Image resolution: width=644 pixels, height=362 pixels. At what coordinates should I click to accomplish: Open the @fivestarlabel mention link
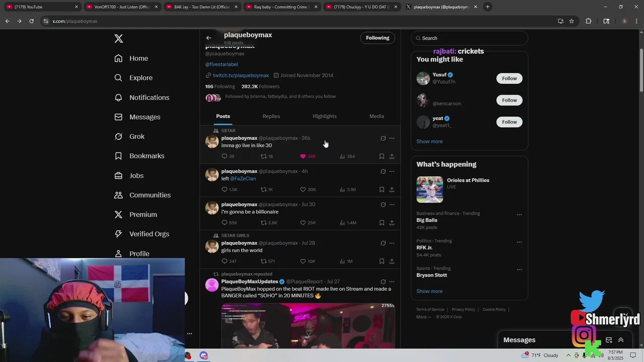[x=221, y=64]
